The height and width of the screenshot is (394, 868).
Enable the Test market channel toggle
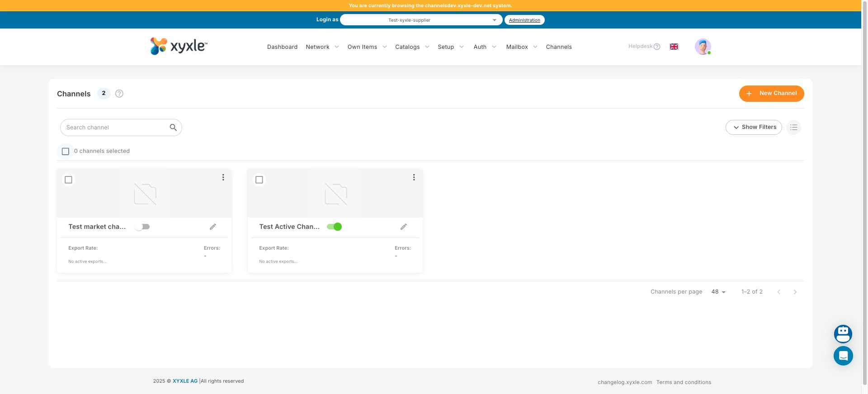[x=142, y=227]
